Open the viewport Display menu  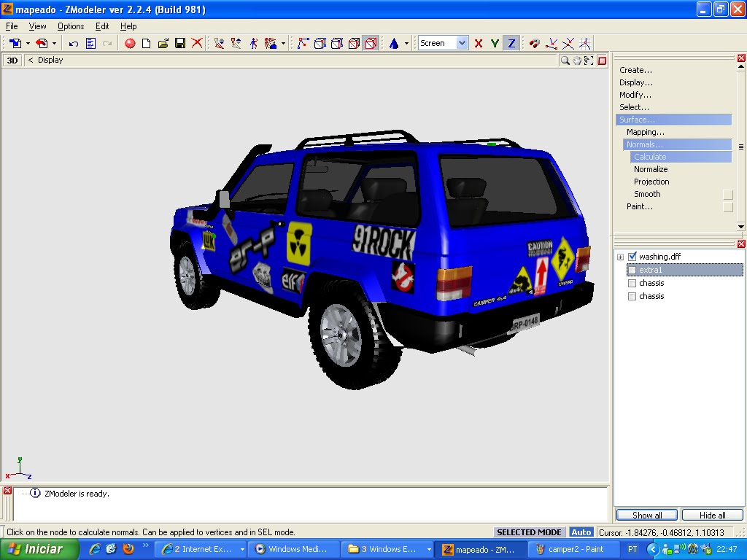pos(50,60)
